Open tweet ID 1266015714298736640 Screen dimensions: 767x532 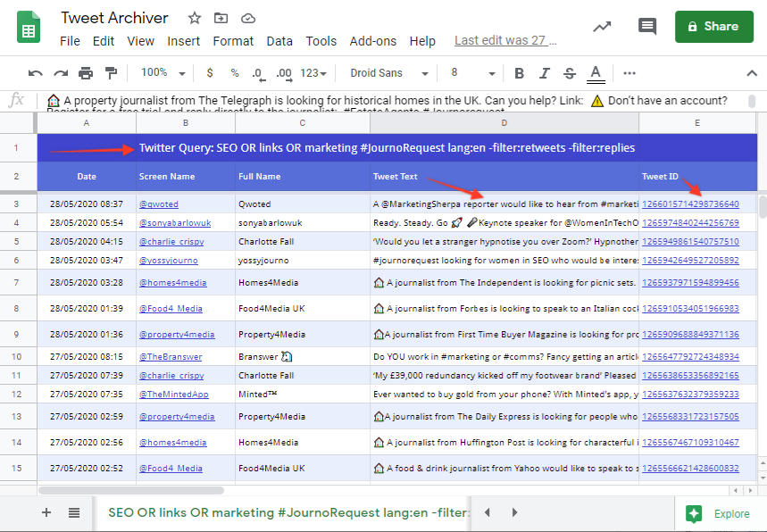click(690, 204)
